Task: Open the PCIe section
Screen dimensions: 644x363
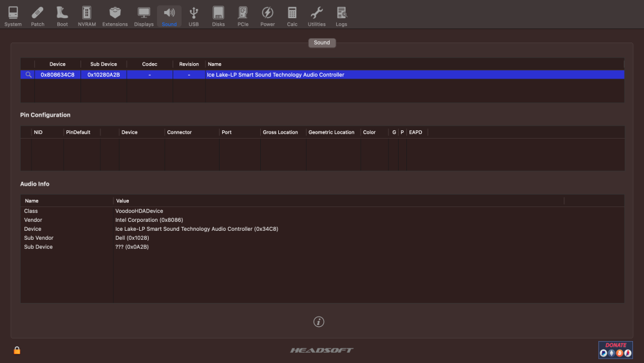Action: click(243, 17)
